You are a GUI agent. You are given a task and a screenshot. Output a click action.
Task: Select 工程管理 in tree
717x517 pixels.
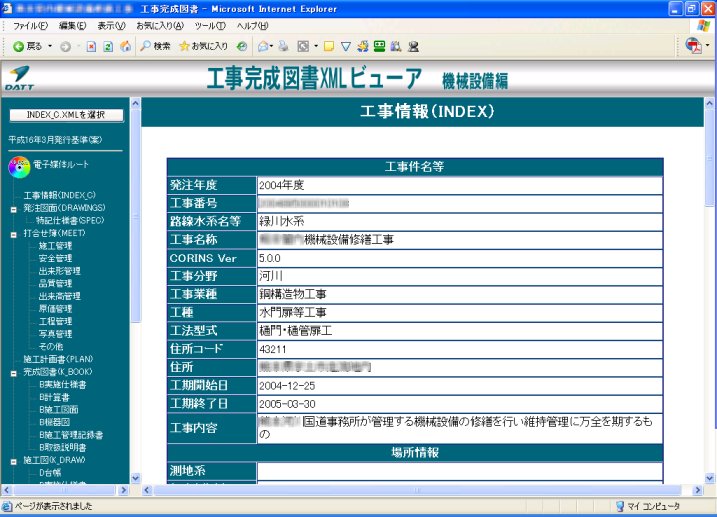click(55, 321)
